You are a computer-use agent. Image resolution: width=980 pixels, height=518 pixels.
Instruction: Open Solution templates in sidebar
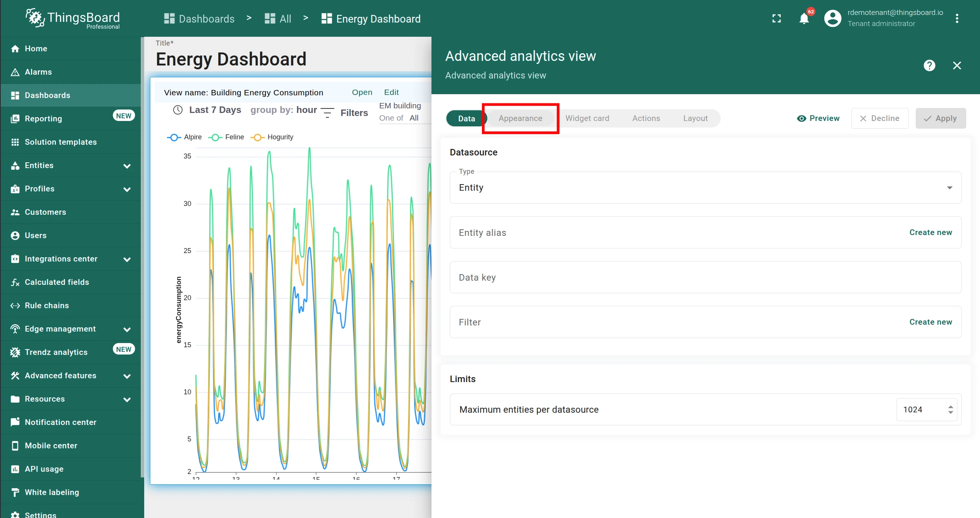[x=70, y=142]
